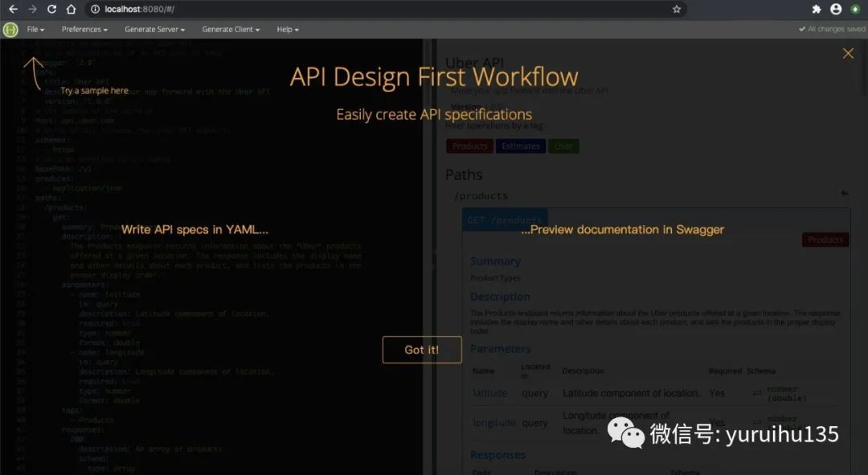Open the Help menu
Screen dimensions: 868x475
(288, 30)
